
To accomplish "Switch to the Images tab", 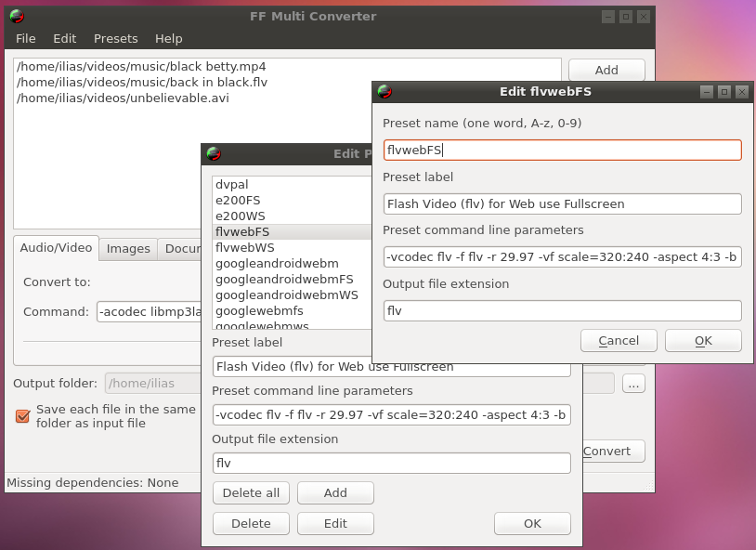I will [x=128, y=249].
